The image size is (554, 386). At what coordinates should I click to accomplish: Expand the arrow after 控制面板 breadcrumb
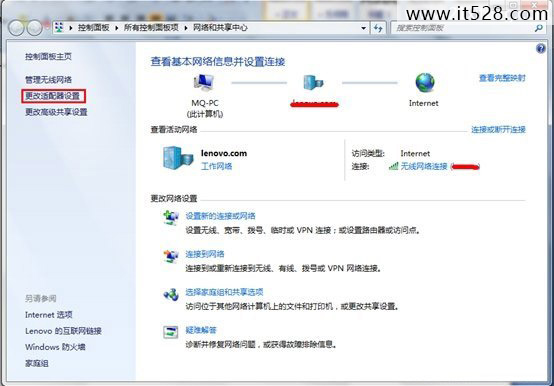click(x=117, y=28)
